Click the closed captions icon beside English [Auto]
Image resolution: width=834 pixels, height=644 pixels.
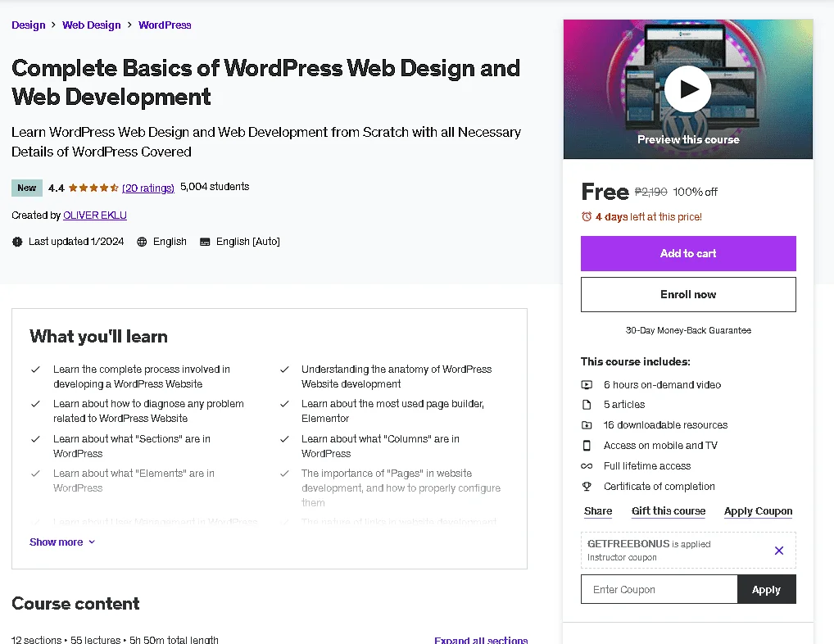click(x=205, y=242)
